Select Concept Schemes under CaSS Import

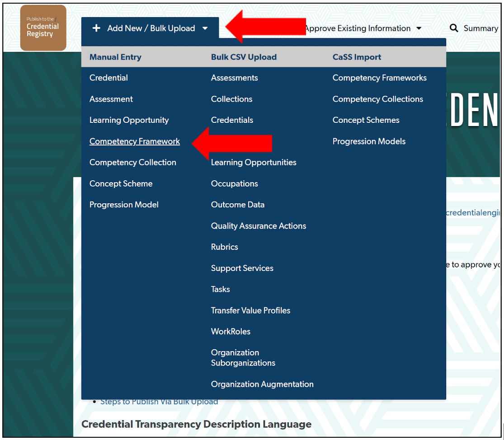[366, 120]
